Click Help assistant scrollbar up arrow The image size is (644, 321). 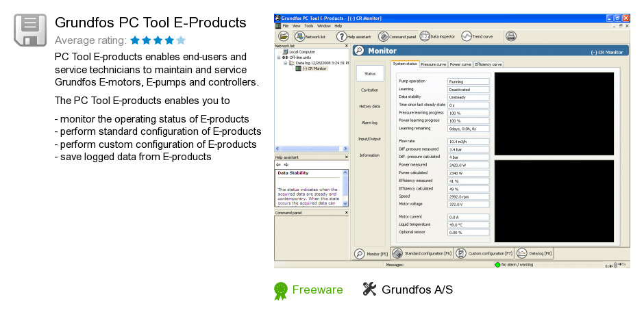pos(345,172)
